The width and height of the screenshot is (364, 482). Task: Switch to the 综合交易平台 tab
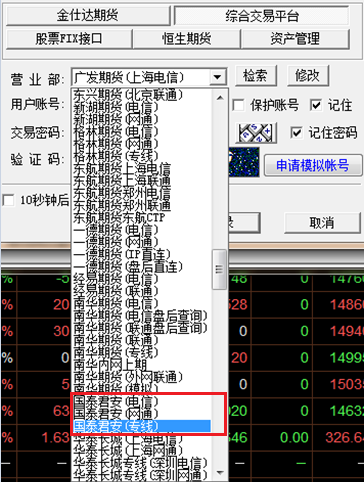pyautogui.click(x=262, y=15)
